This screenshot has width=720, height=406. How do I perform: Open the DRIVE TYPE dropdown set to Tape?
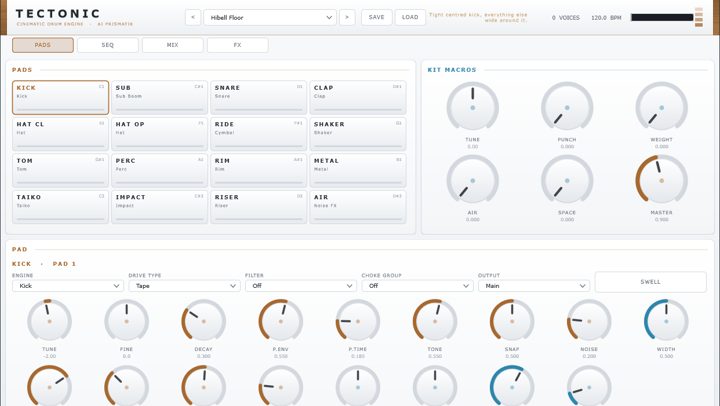185,286
